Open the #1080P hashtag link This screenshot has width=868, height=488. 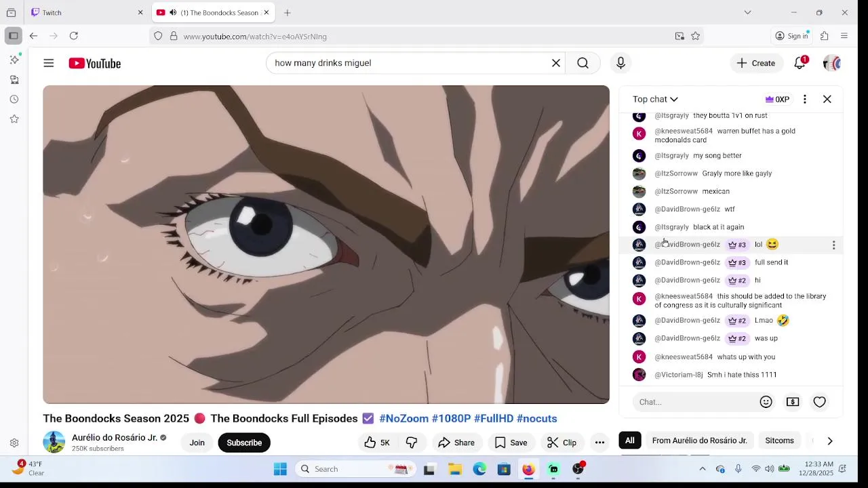pyautogui.click(x=451, y=418)
